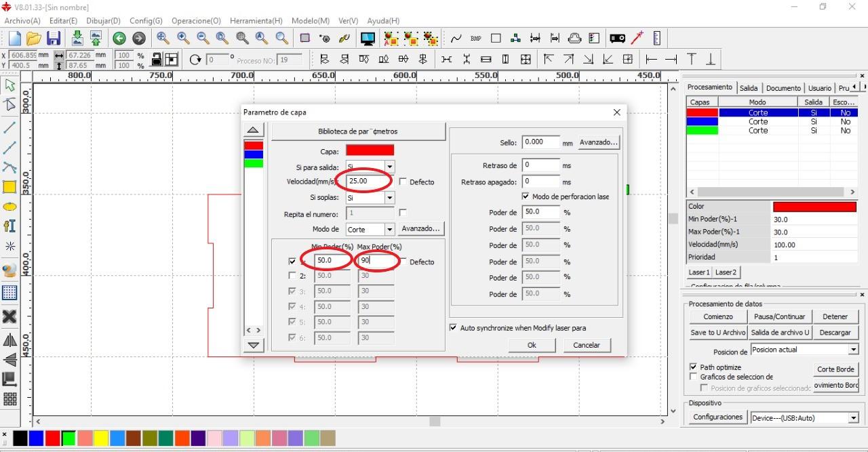This screenshot has height=452, width=868.
Task: Switch to the Documento tab
Action: (783, 88)
